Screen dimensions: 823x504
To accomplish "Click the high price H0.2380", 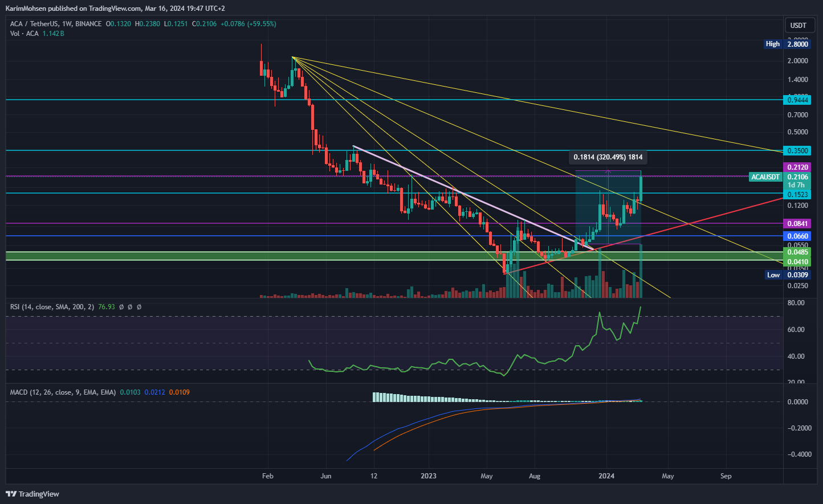I will coord(147,24).
